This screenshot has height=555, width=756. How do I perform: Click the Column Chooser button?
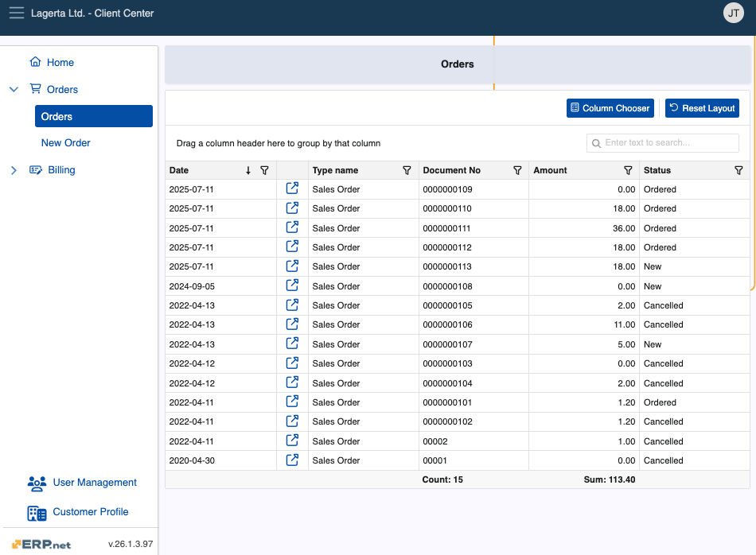[x=610, y=108]
